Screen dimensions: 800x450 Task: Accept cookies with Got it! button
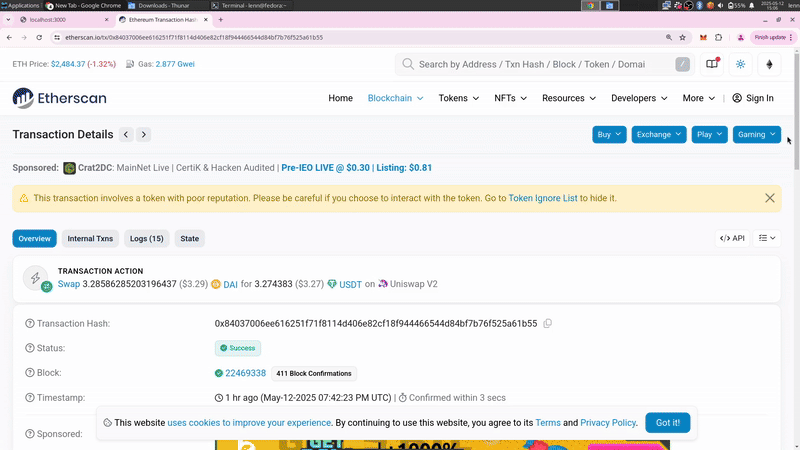coord(668,423)
